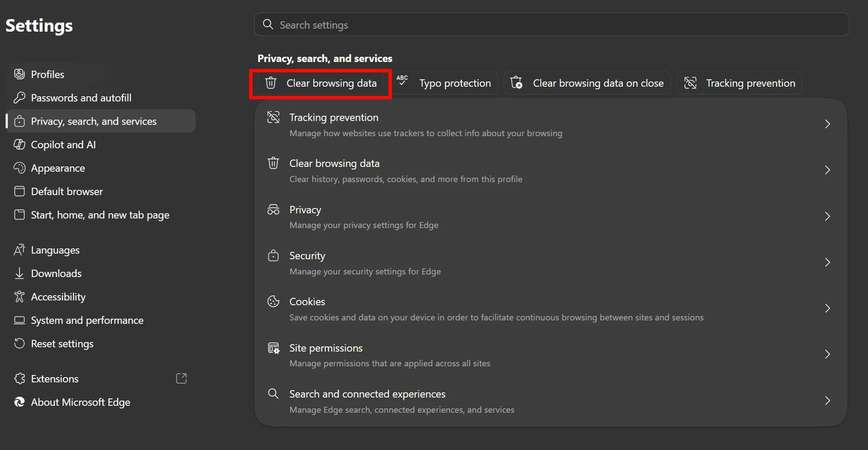Click the Privacy spy glasses icon in the list
868x450 pixels.
[273, 209]
